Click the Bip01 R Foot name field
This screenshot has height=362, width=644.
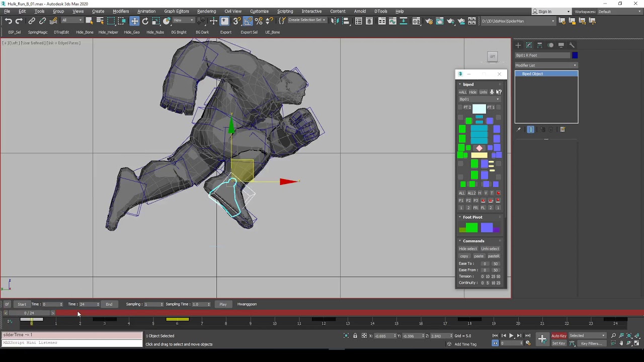pos(542,55)
